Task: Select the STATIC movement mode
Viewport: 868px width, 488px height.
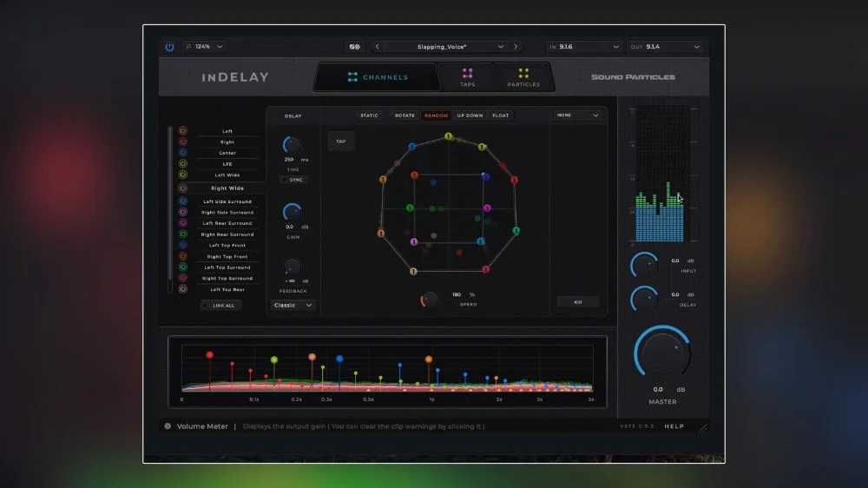Action: pyautogui.click(x=369, y=115)
